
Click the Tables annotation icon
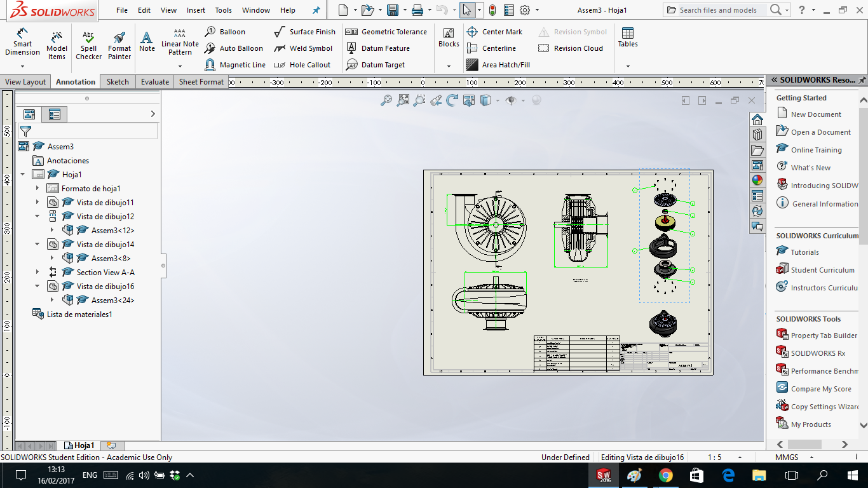coord(628,38)
